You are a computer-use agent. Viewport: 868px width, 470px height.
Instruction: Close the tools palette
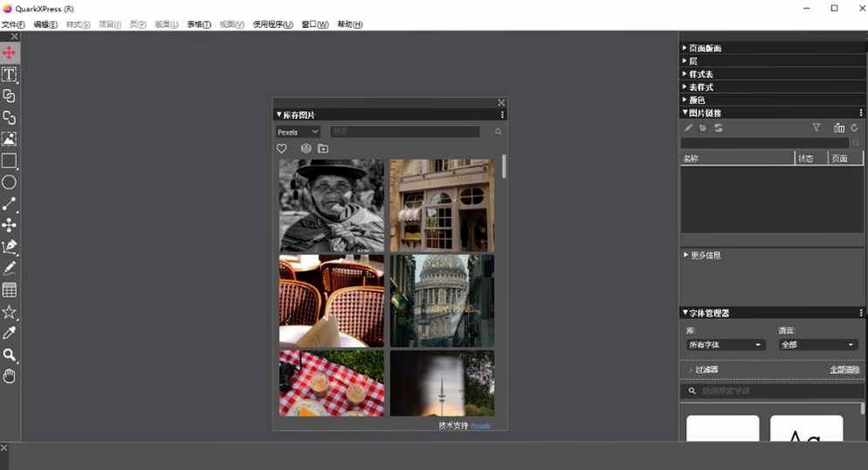(15, 37)
